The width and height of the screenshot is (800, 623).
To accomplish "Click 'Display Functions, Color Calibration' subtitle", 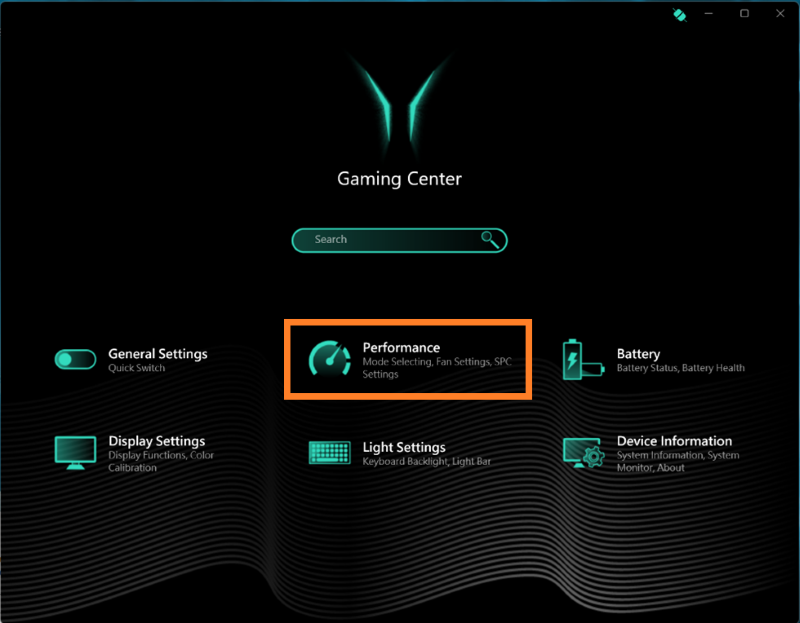I will [161, 461].
